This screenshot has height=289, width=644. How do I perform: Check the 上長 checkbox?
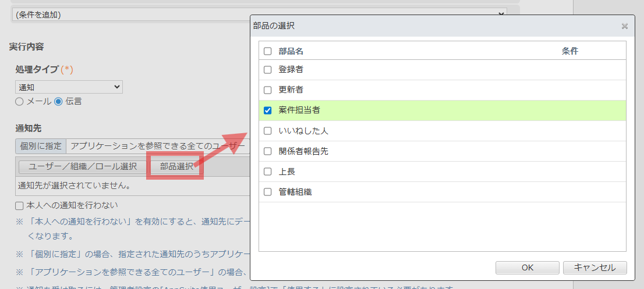(x=268, y=172)
